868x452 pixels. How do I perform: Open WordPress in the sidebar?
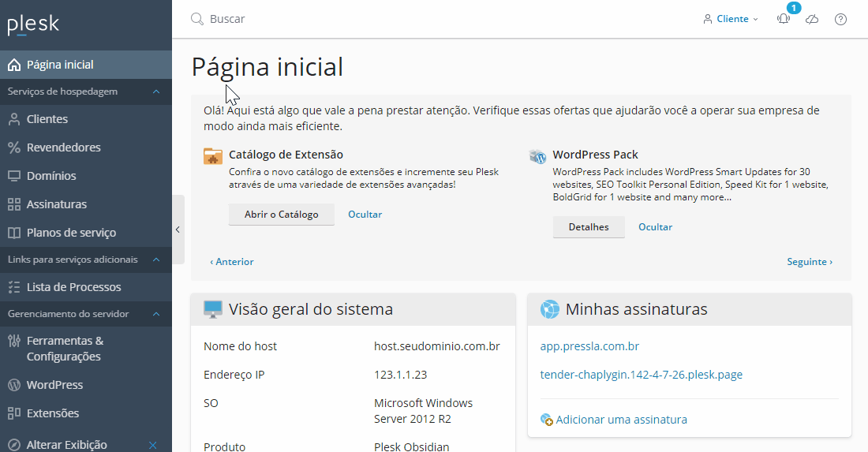86,384
